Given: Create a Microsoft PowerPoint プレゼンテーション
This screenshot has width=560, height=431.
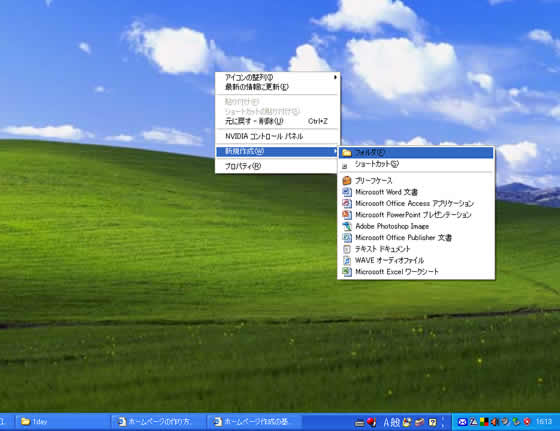Looking at the screenshot, I should point(416,215).
